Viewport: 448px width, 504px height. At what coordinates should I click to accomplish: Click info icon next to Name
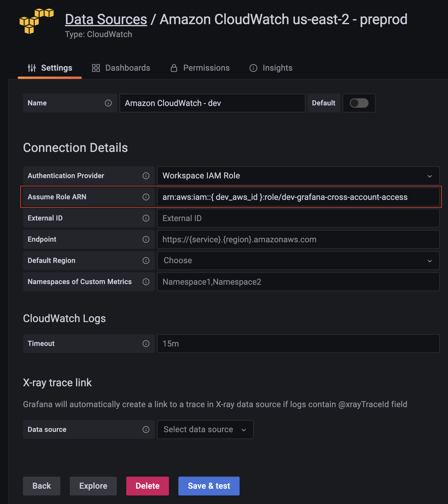click(108, 103)
